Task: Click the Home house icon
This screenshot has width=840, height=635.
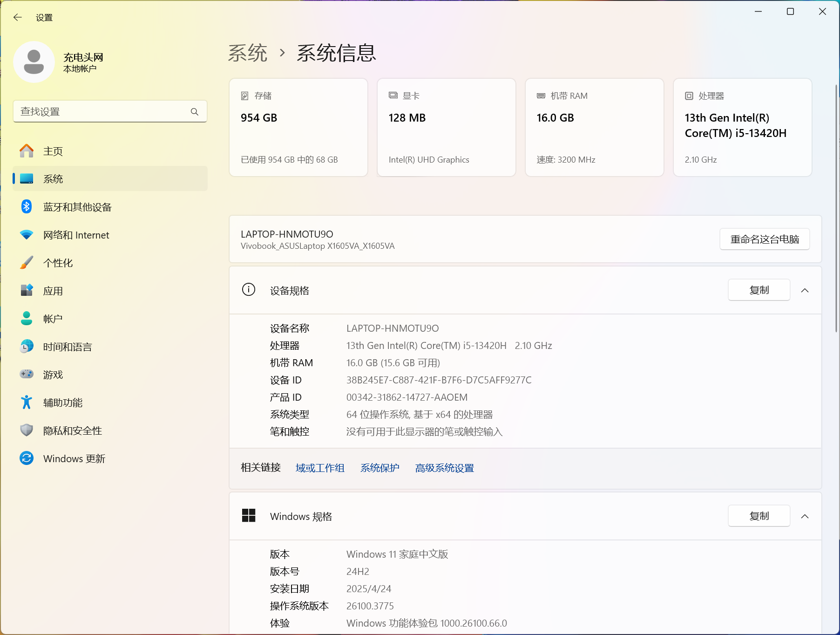Action: 27,151
